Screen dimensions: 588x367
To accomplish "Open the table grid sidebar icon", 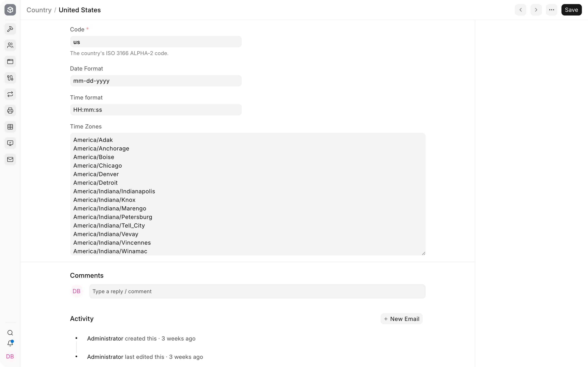I will coord(10,127).
